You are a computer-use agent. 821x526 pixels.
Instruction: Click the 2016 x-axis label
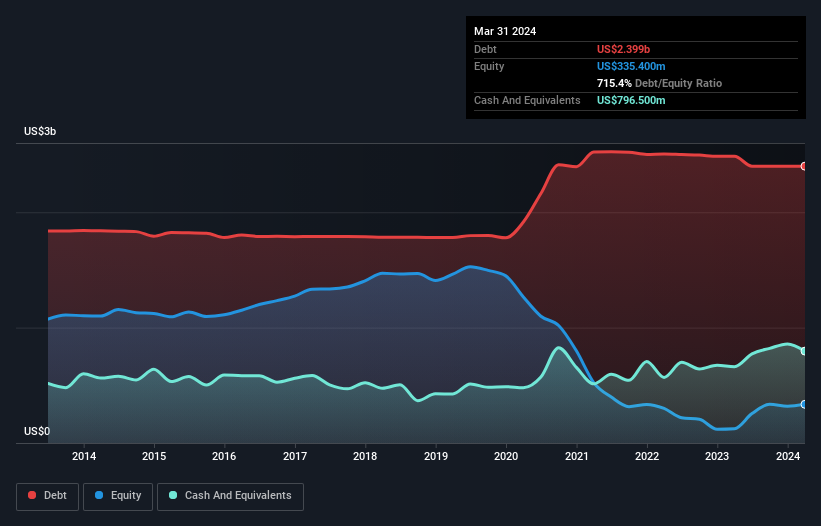(x=224, y=456)
